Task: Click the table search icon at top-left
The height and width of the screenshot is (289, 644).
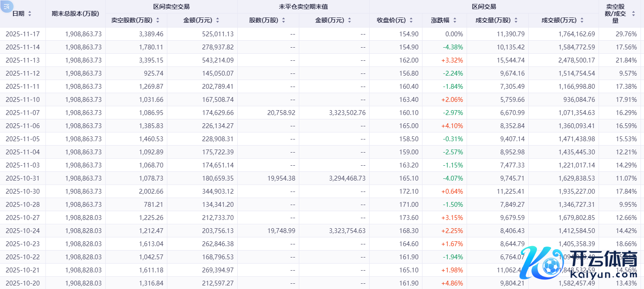Action: point(7,6)
